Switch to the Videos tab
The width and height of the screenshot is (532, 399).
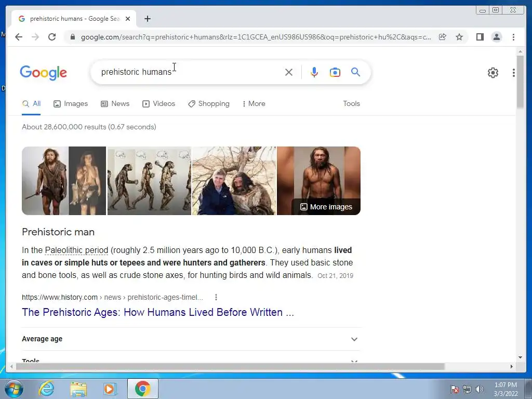(x=158, y=104)
